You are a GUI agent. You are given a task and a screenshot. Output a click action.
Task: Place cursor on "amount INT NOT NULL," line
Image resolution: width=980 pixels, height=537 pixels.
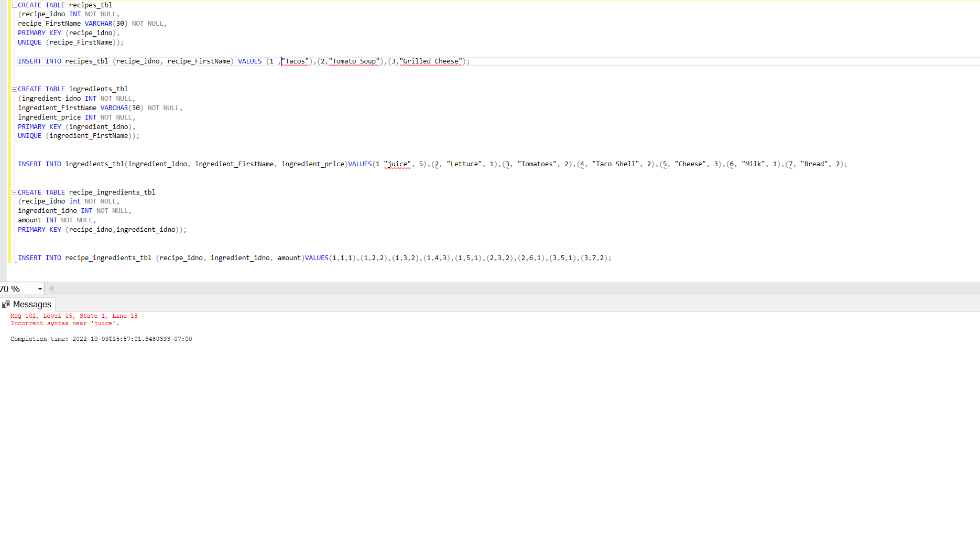(x=57, y=220)
